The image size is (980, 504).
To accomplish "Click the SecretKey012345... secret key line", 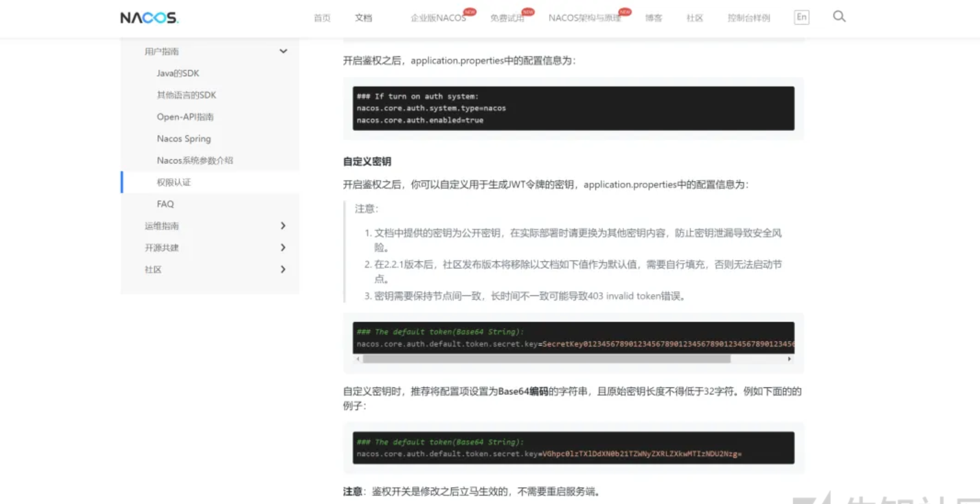I will point(575,344).
